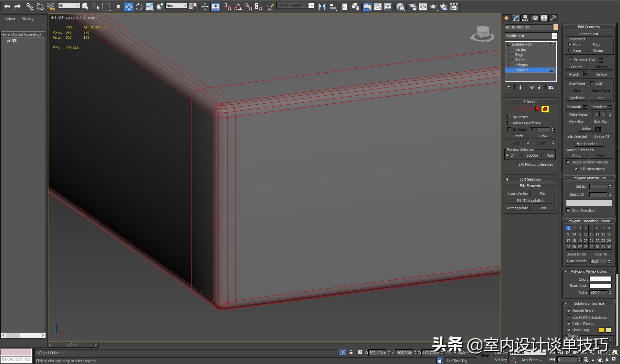Click the QuickSlice button

(x=576, y=98)
